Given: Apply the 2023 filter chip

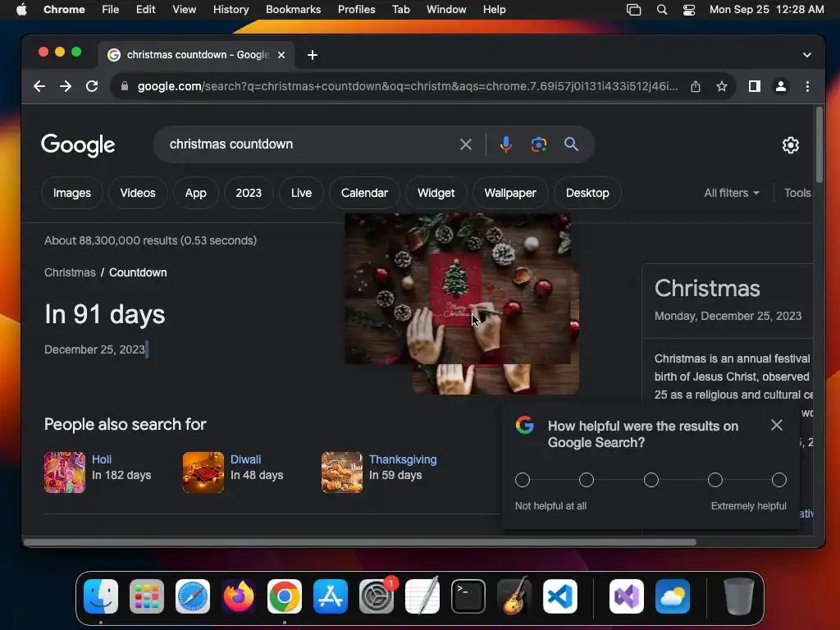Looking at the screenshot, I should click(x=249, y=193).
